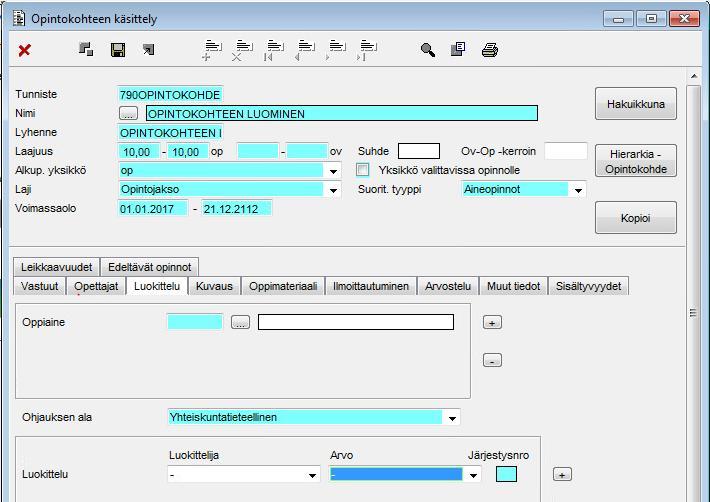Click the Nimi field OPINTOKOHTEEN LUOMINEN
The width and height of the screenshot is (710, 502).
342,113
